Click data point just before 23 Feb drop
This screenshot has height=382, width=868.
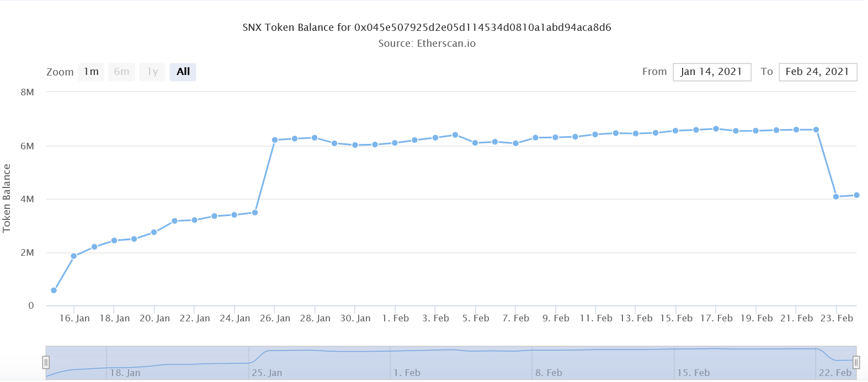816,130
